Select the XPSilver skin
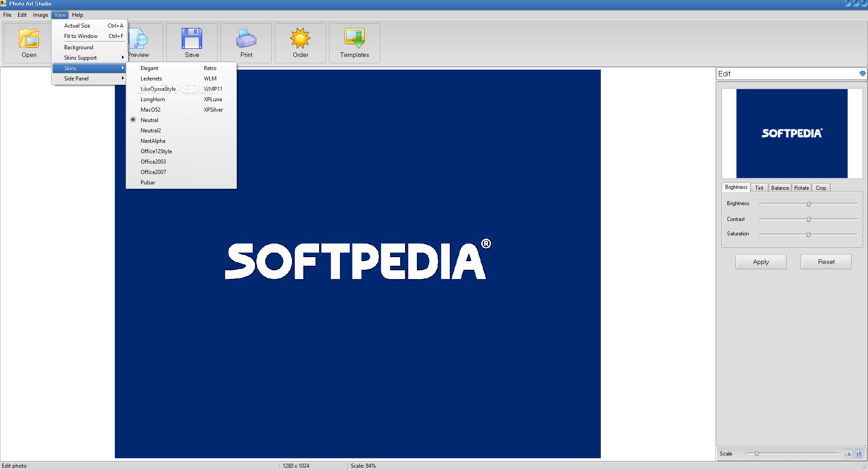 (x=213, y=109)
